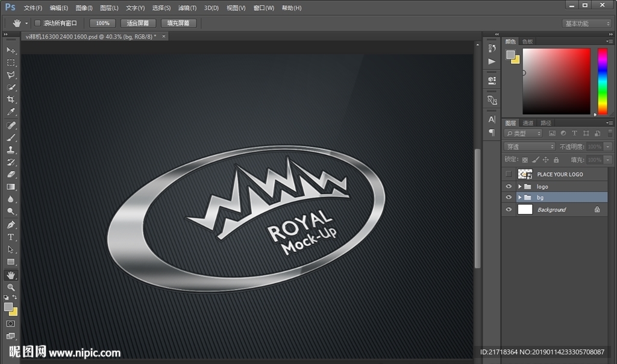Select the Blur tool
The image size is (617, 364).
click(x=11, y=199)
